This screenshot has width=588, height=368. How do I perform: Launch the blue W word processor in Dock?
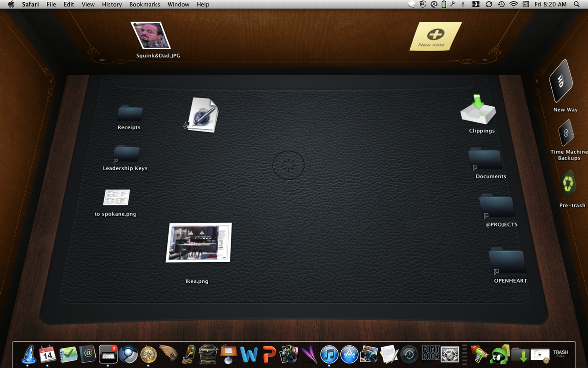(x=249, y=355)
